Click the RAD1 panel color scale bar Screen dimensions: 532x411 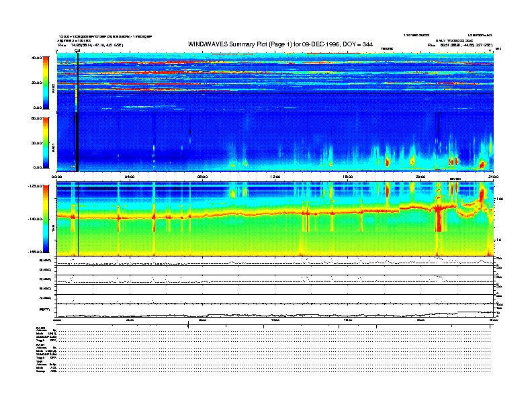pos(46,142)
